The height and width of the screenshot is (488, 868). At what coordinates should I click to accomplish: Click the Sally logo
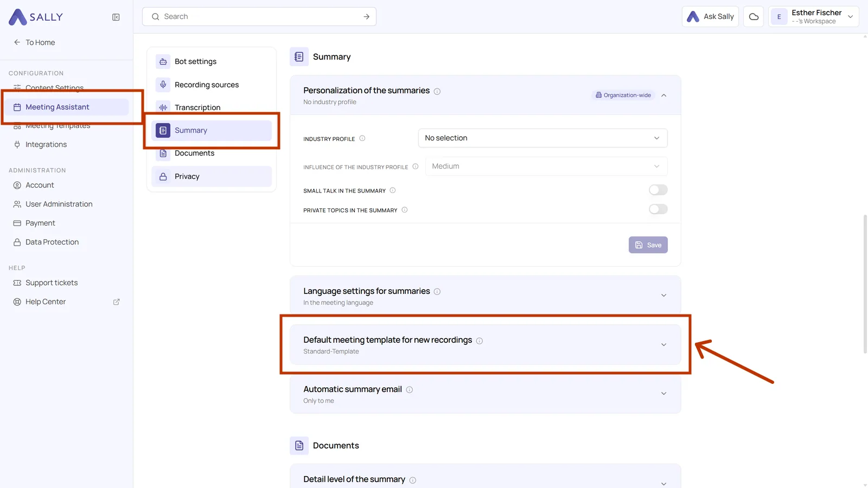click(x=36, y=17)
